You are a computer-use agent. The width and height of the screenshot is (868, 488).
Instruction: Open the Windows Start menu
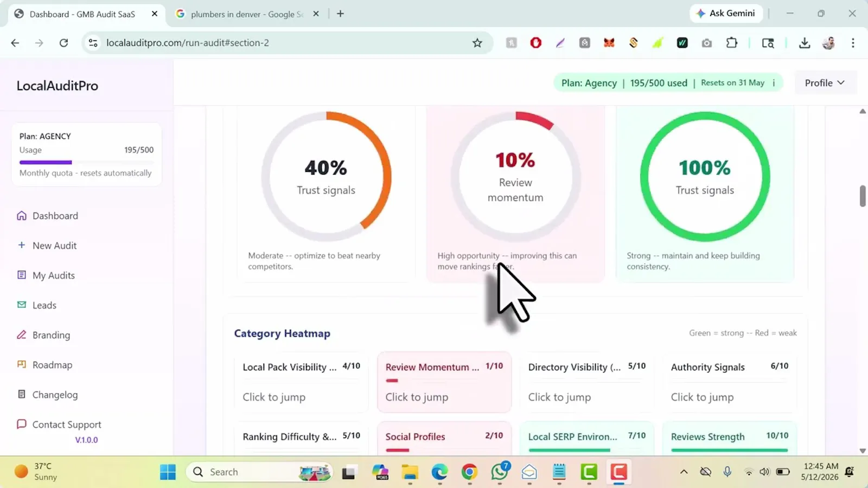pos(168,472)
